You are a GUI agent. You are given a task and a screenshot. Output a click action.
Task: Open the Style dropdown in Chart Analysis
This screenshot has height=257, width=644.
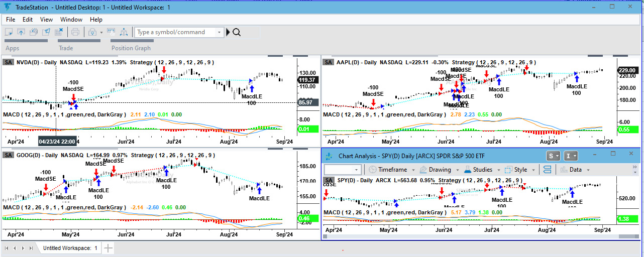click(520, 170)
